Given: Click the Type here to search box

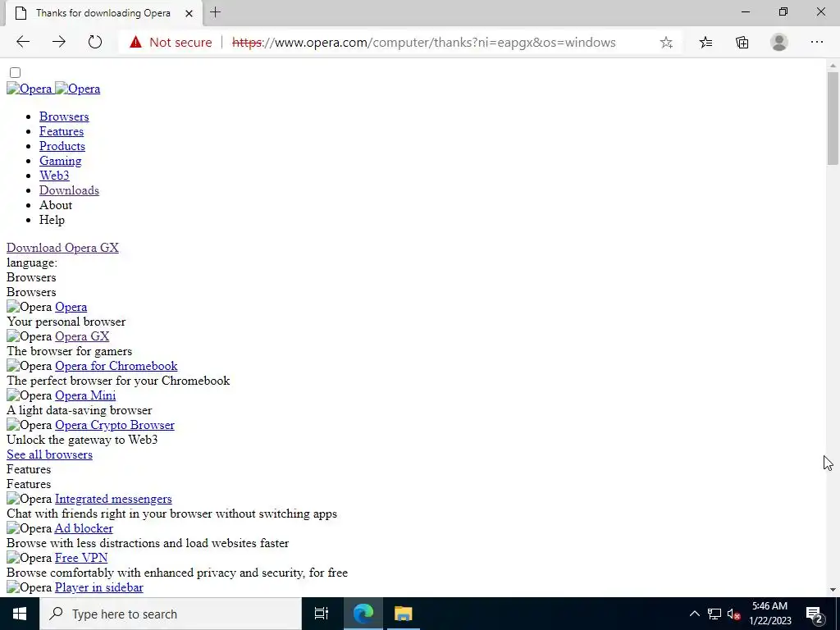Looking at the screenshot, I should point(171,614).
